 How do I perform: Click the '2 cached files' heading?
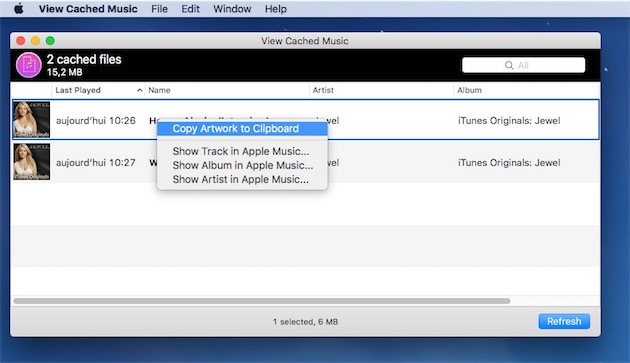84,59
